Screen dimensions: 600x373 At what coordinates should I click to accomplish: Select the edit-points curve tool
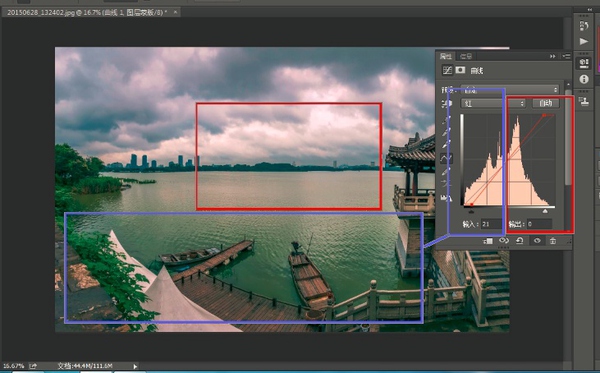446,158
